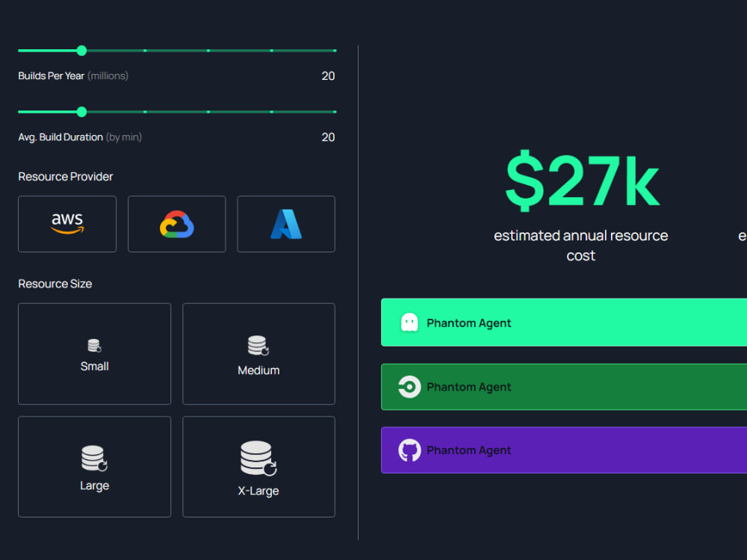Click the Builds Per Year (millions) label
The width and height of the screenshot is (747, 560).
[x=73, y=75]
